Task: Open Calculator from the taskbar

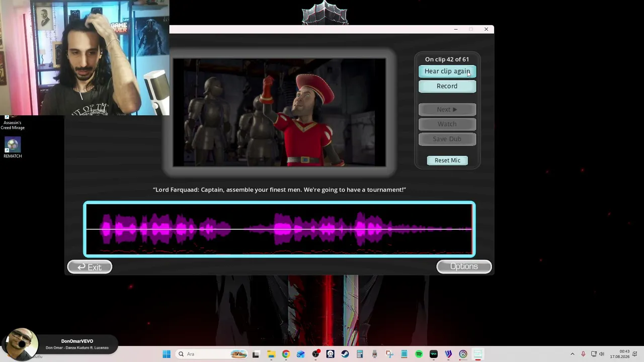Action: (360, 354)
